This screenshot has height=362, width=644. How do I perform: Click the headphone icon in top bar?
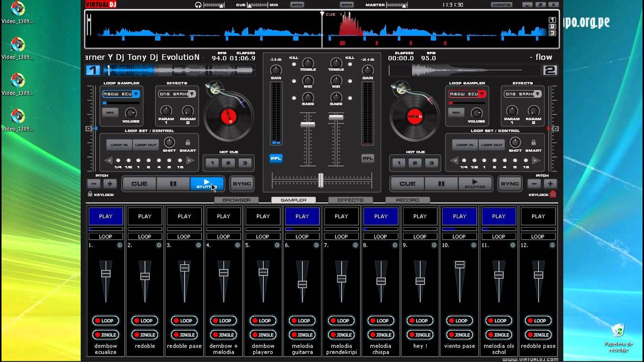click(x=198, y=5)
